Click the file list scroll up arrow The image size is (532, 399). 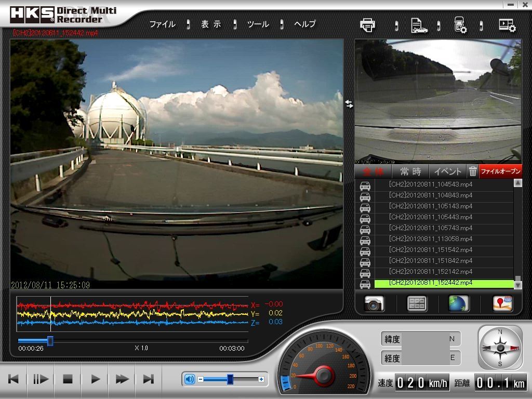pos(518,183)
